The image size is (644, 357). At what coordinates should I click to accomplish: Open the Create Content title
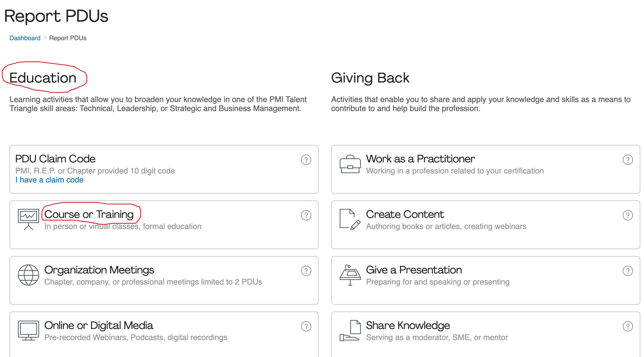coord(405,214)
